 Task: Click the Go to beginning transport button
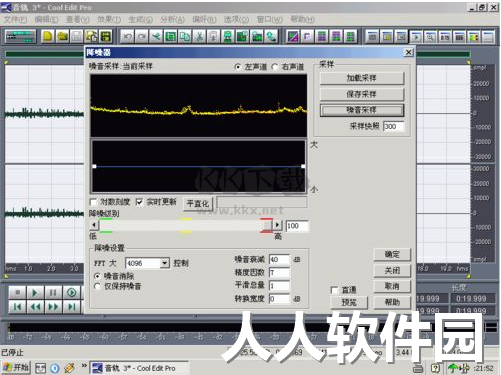tap(17, 307)
